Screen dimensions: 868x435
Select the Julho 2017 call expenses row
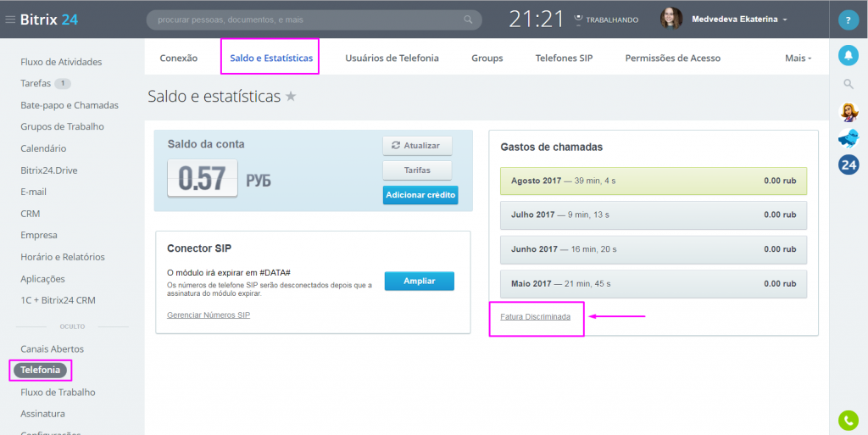pos(654,215)
